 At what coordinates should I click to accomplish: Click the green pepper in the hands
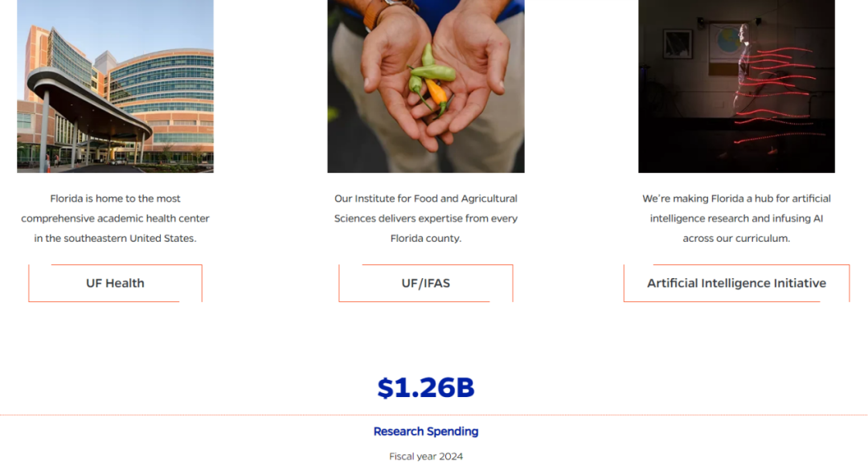[x=433, y=72]
